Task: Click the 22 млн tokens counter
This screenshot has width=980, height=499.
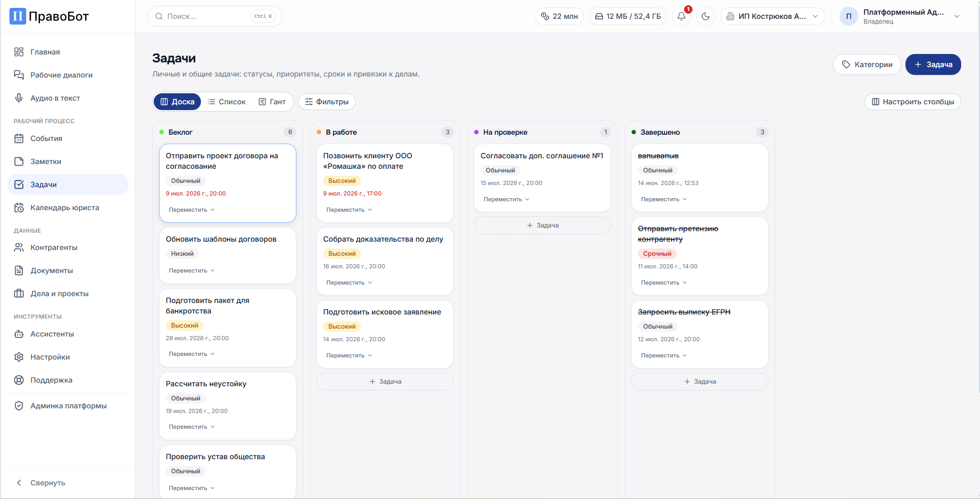Action: point(559,16)
